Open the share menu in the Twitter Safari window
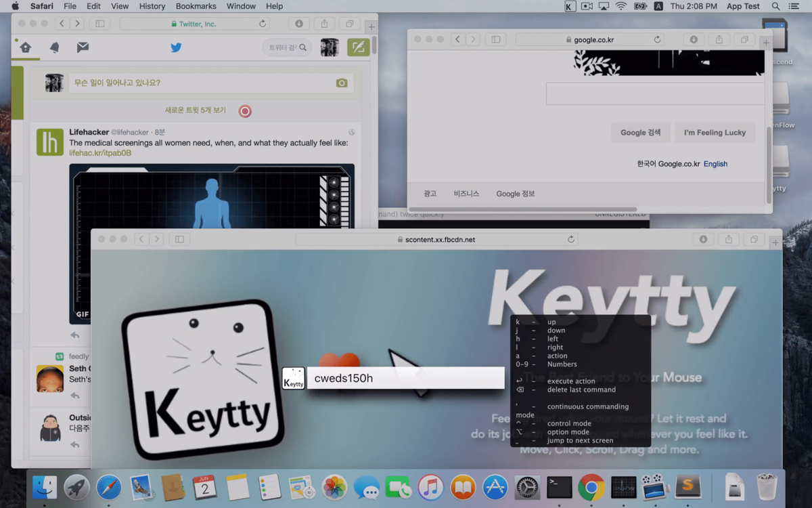 [325, 24]
